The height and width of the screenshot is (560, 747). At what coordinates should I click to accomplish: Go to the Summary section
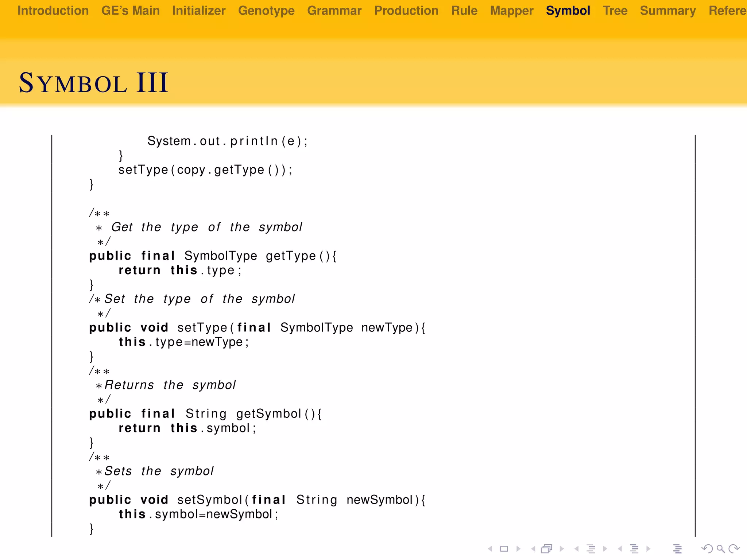pos(668,11)
